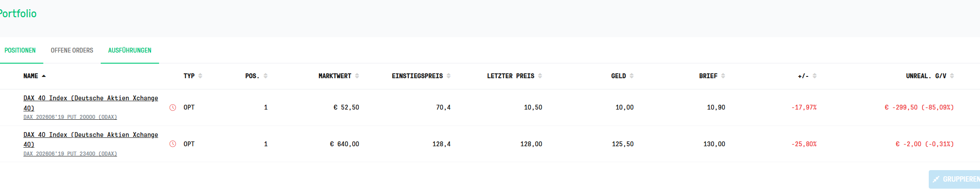Click the GRUPPIEREN button
The image size is (980, 190).
pos(954,179)
